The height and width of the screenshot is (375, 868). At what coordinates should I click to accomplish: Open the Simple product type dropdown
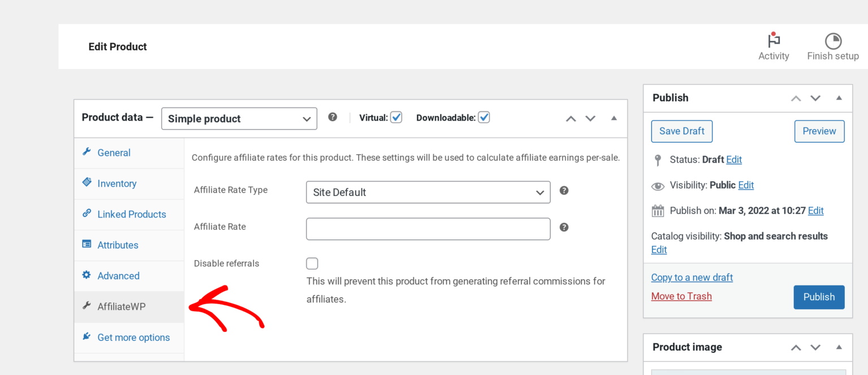point(239,118)
